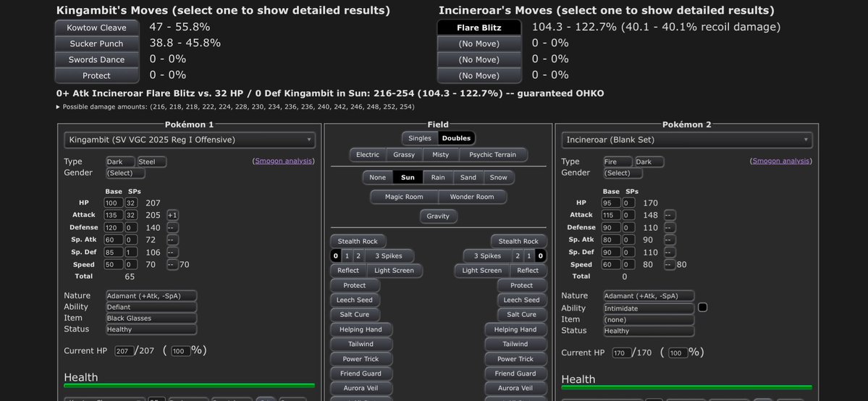868x401 pixels.
Task: Open Incineroar's Gender dropdown
Action: tap(623, 174)
